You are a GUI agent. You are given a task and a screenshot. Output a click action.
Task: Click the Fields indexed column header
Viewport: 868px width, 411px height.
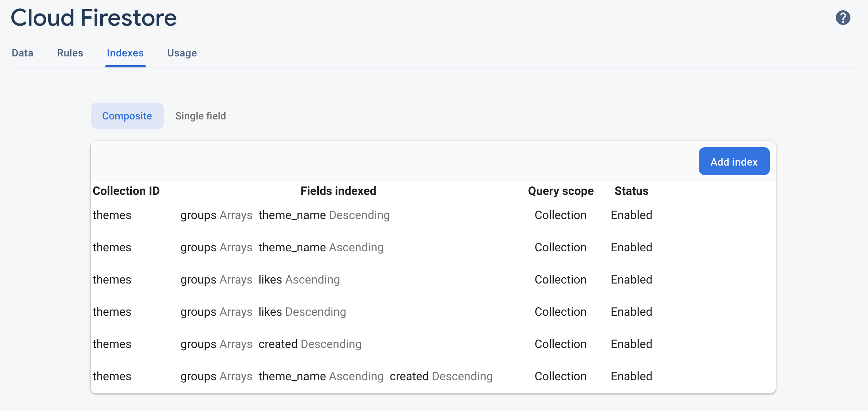pyautogui.click(x=338, y=191)
